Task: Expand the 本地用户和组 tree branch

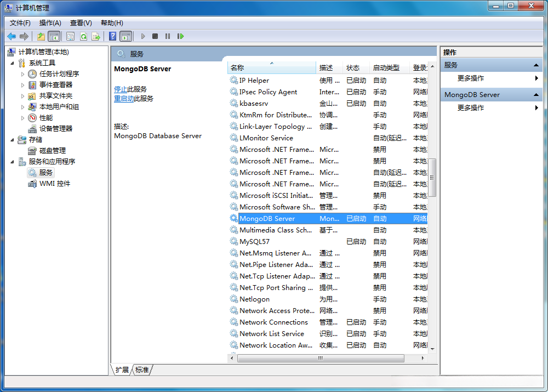Action: point(22,107)
